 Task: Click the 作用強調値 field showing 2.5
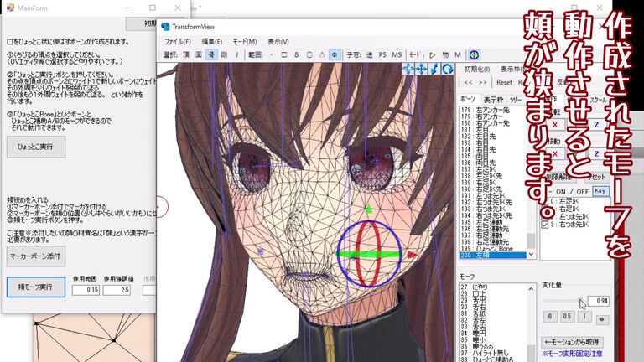[117, 290]
